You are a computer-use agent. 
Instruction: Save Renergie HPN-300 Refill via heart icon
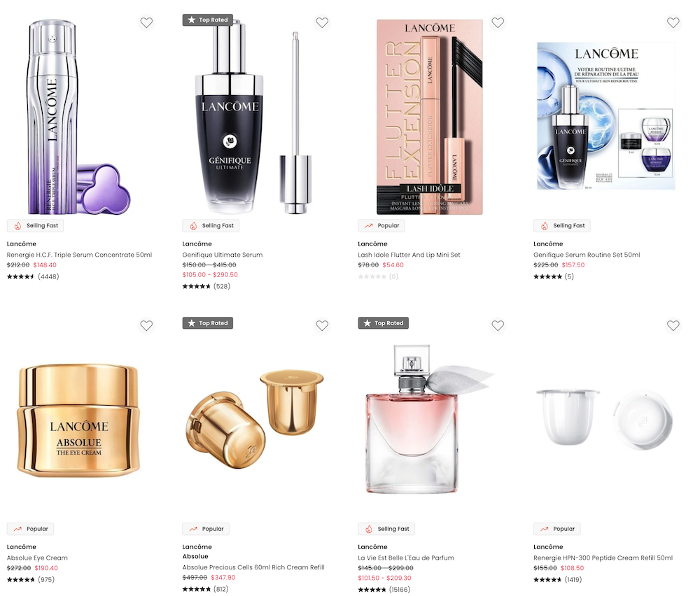click(x=673, y=326)
